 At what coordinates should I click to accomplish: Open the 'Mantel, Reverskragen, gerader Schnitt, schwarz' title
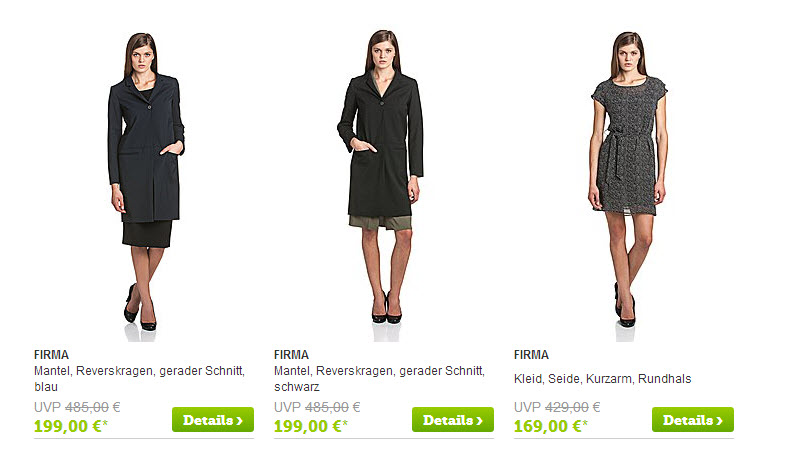[x=379, y=379]
